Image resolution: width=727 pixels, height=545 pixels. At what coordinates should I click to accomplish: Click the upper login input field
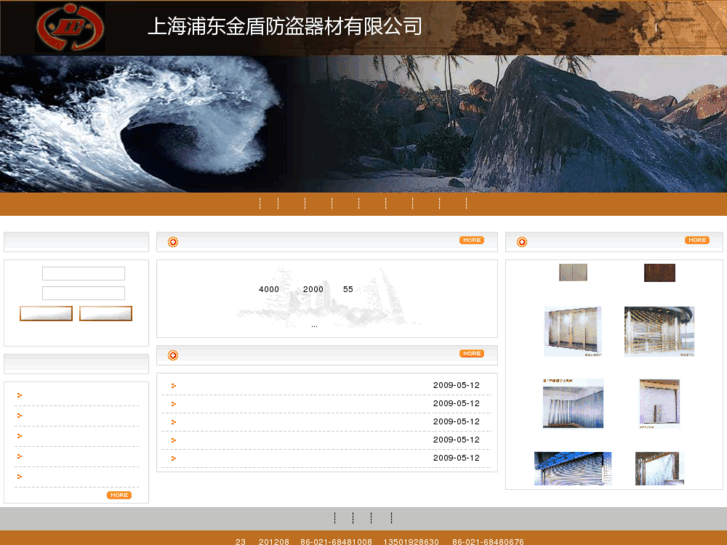[83, 274]
